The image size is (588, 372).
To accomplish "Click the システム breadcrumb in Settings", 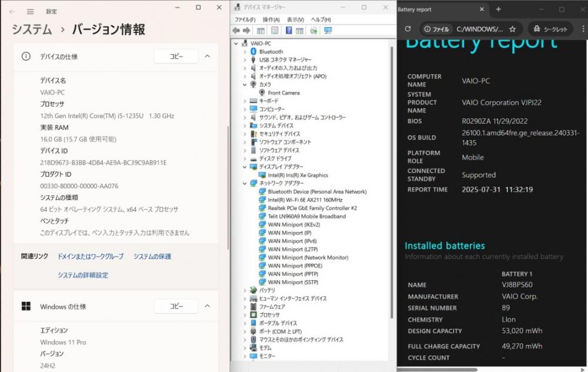I will click(32, 29).
